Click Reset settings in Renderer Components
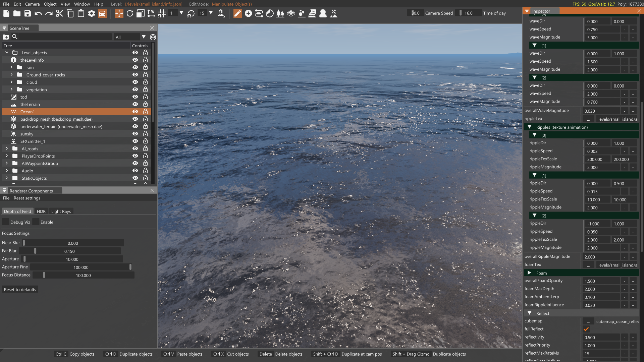Screen dimensions: 644x362 tap(27, 198)
